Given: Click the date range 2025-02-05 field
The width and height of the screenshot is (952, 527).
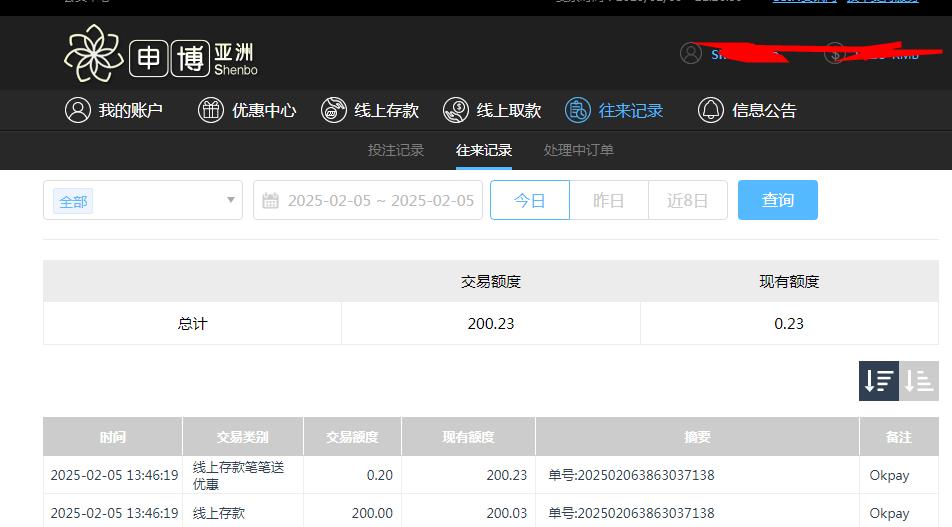Looking at the screenshot, I should [368, 200].
